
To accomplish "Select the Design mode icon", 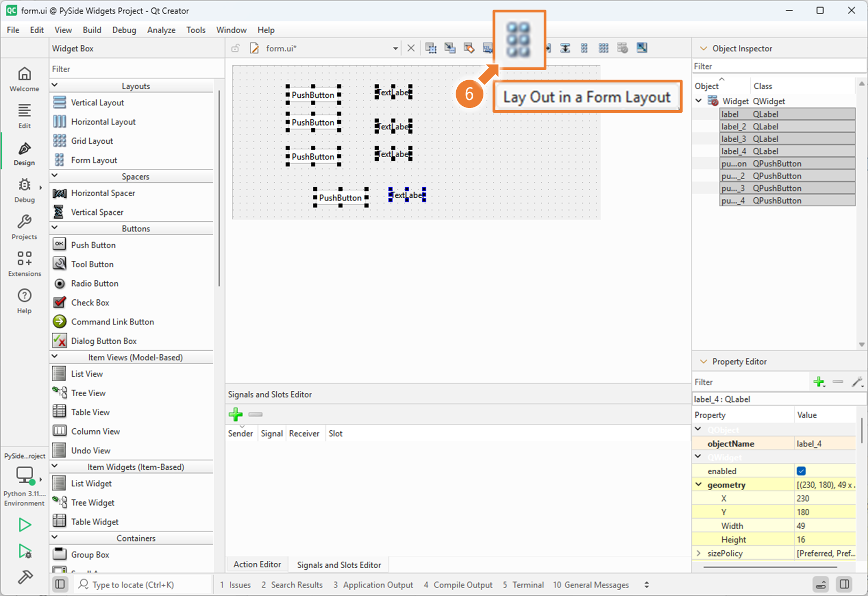I will [x=25, y=153].
